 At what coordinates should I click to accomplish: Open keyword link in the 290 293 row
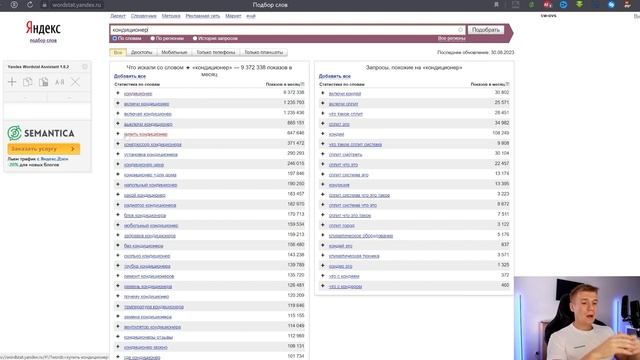[151, 154]
